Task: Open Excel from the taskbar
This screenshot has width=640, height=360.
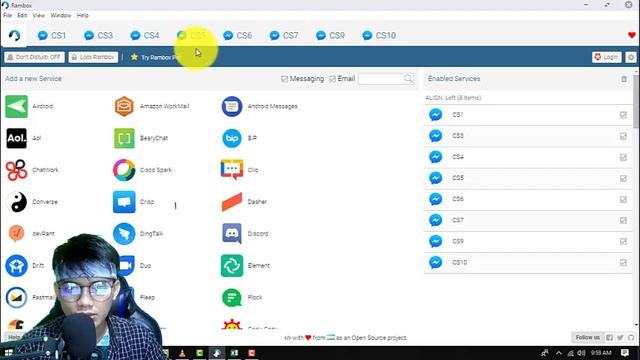Action: click(234, 353)
